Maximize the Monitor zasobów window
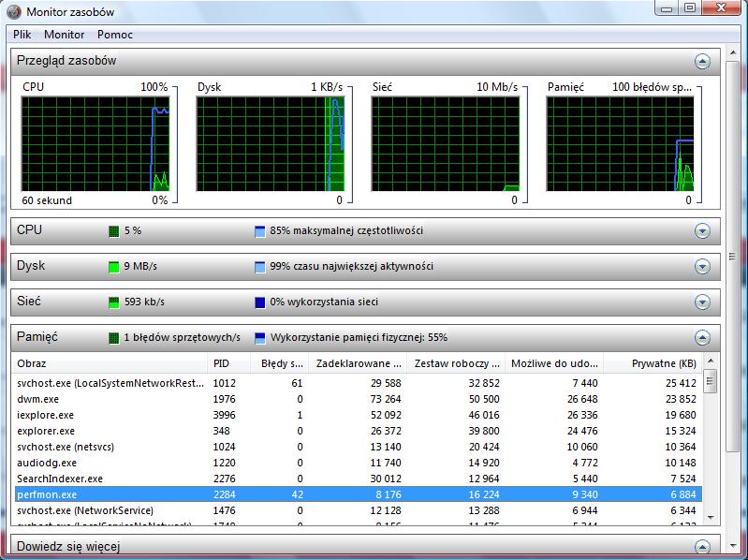 click(690, 8)
